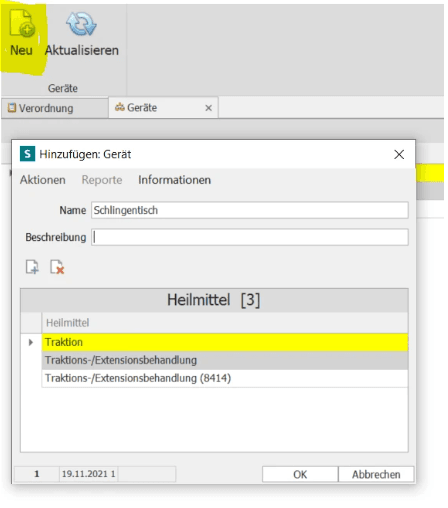The height and width of the screenshot is (508, 448).
Task: Expand the Traktion row arrow
Action: pyautogui.click(x=31, y=342)
